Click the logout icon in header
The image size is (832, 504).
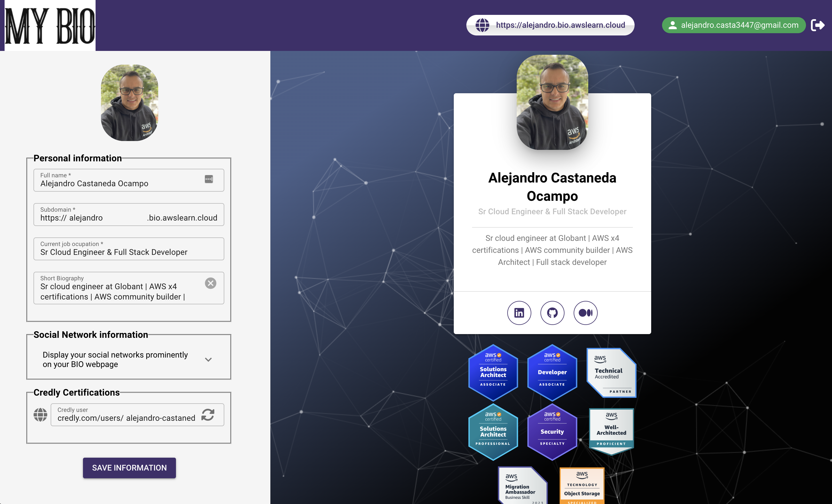(818, 25)
